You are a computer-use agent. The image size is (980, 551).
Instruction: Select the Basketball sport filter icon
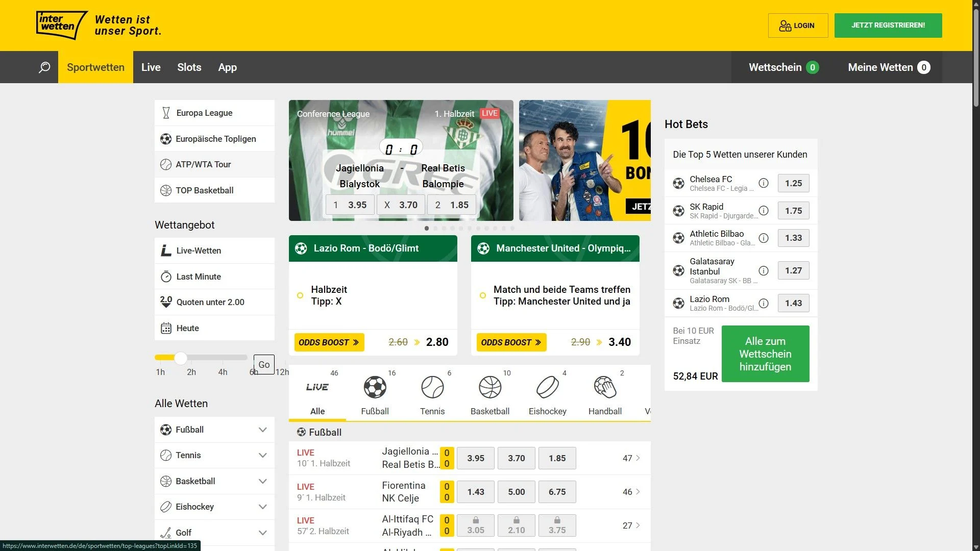(x=490, y=388)
